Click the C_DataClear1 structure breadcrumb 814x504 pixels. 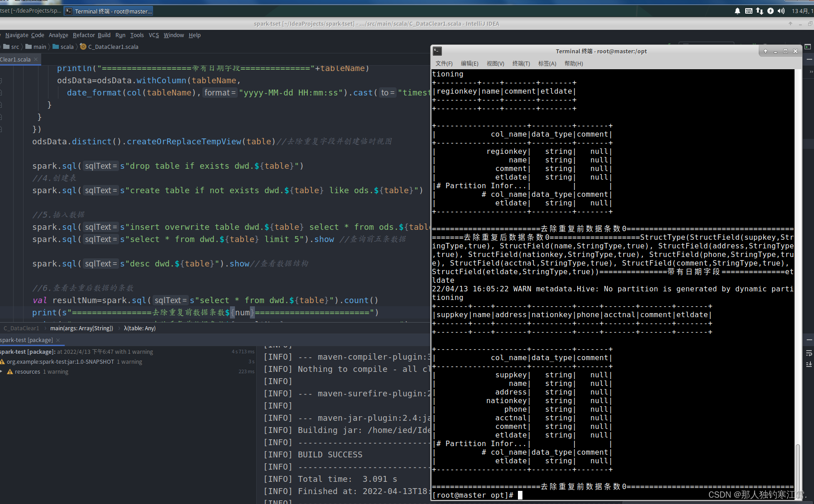tap(21, 328)
